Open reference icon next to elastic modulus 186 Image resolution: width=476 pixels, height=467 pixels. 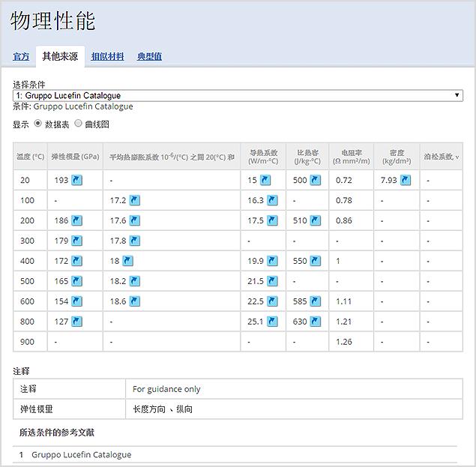point(76,220)
